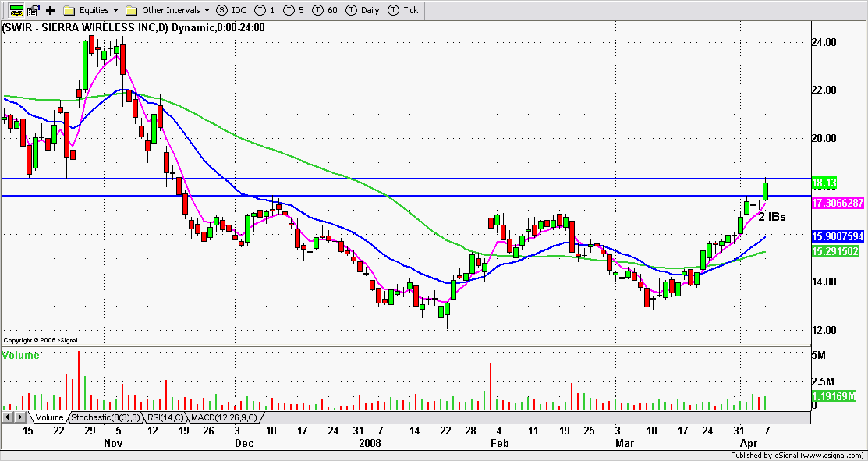
Task: Click the SWIR Sierra Wireless chart title
Action: tap(133, 27)
